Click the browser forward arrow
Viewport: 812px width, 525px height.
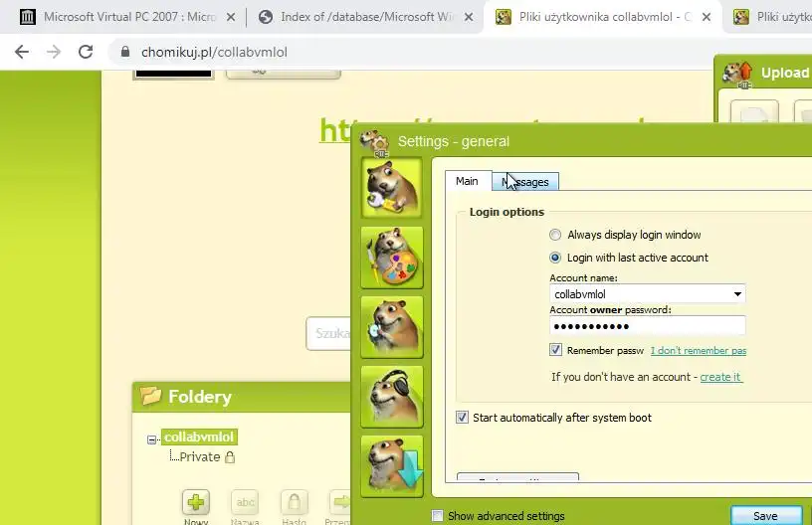pos(54,52)
